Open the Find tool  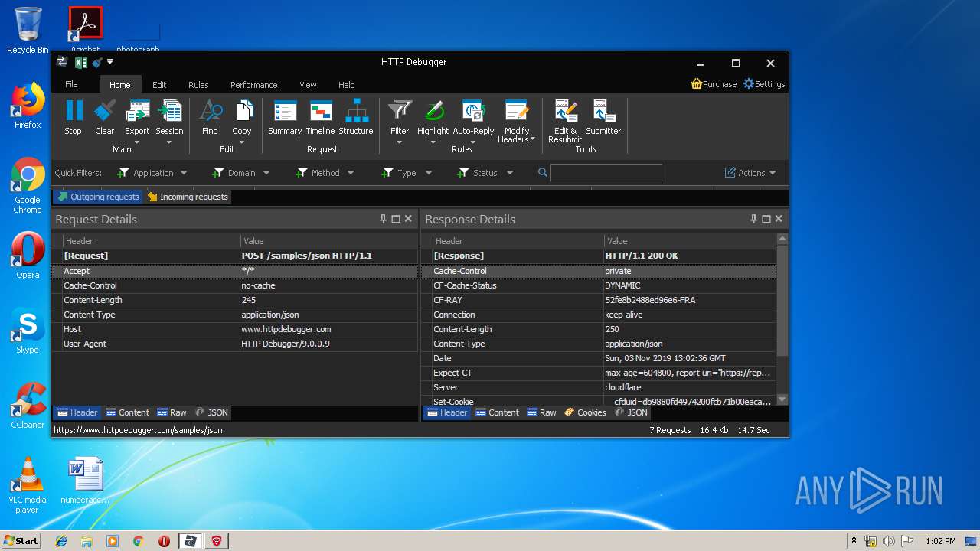click(x=210, y=118)
